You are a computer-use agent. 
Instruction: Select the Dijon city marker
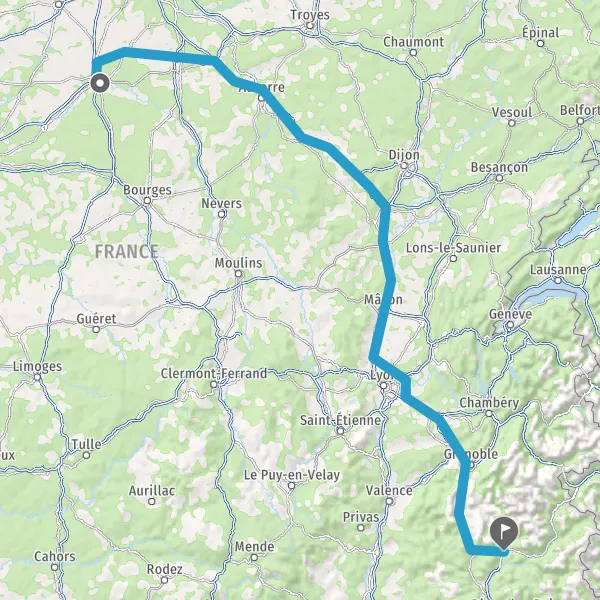click(404, 166)
